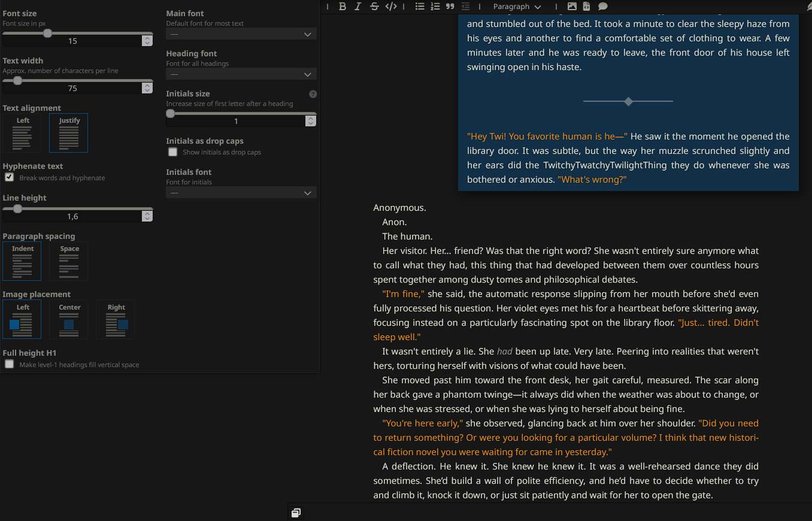The image size is (812, 521).
Task: Click the "Hyphenate text" setting label
Action: pos(32,166)
